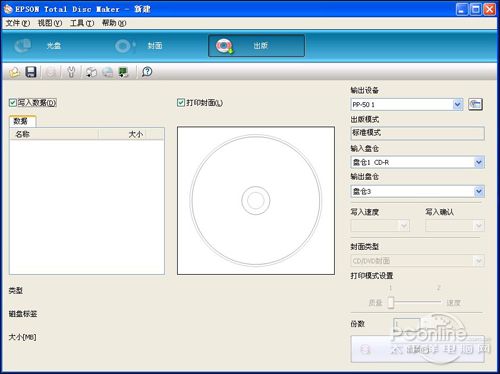Click the save floppy disk icon

coord(31,72)
